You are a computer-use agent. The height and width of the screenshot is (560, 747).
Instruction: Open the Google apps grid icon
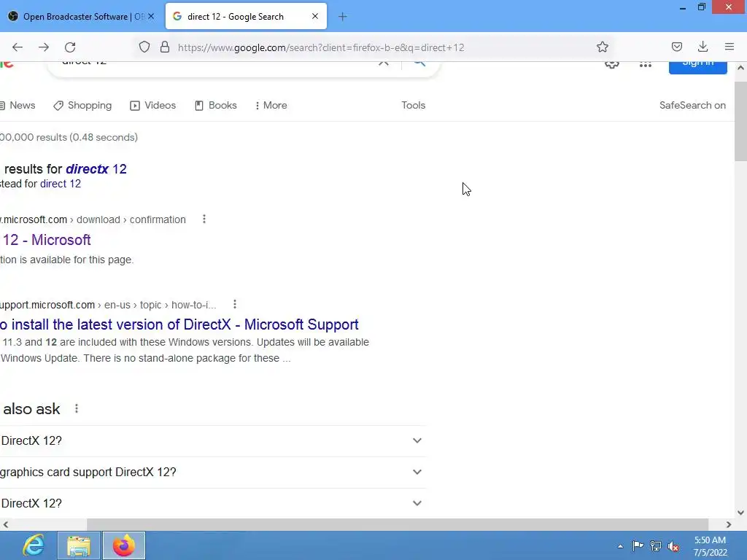pos(646,64)
